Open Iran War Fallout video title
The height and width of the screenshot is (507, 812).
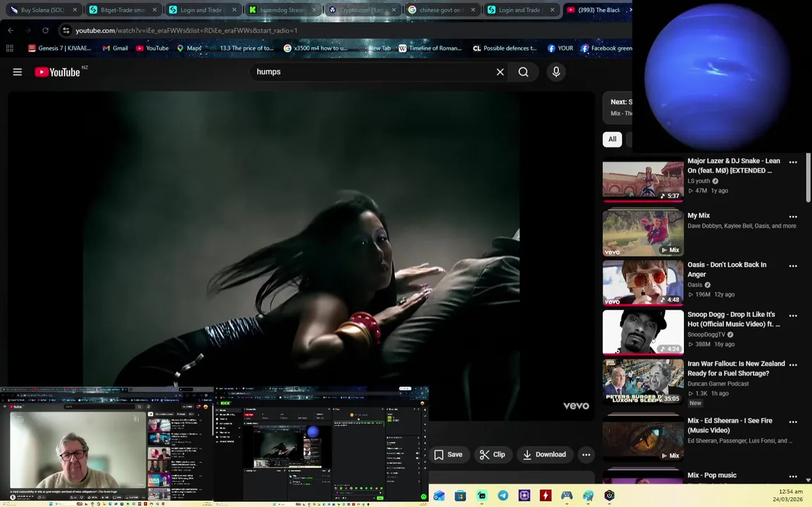[736, 368]
